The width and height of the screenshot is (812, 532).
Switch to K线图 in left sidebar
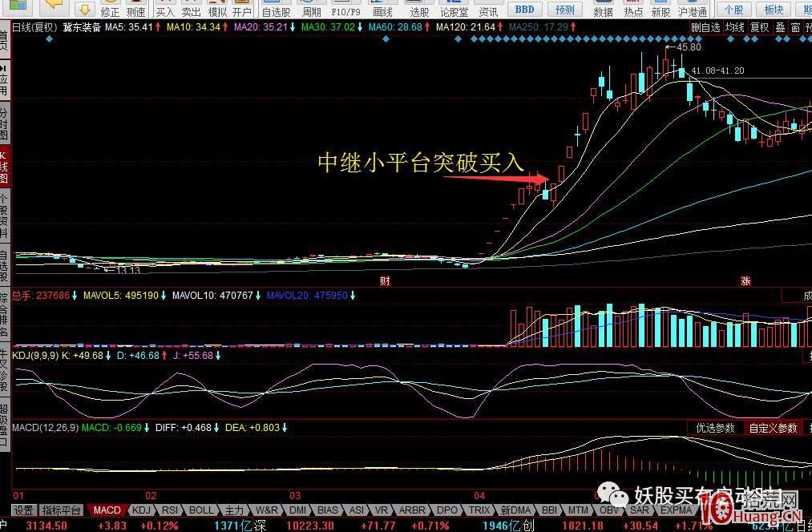click(4, 167)
